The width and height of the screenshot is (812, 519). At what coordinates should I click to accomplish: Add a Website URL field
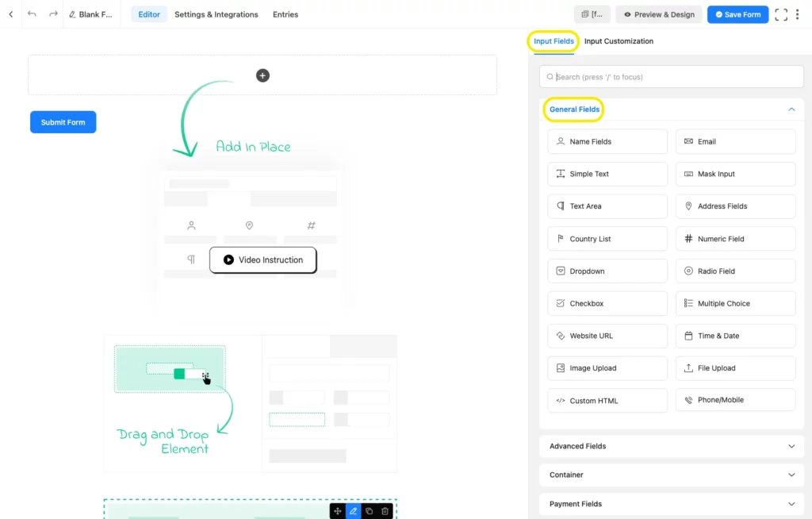607,336
